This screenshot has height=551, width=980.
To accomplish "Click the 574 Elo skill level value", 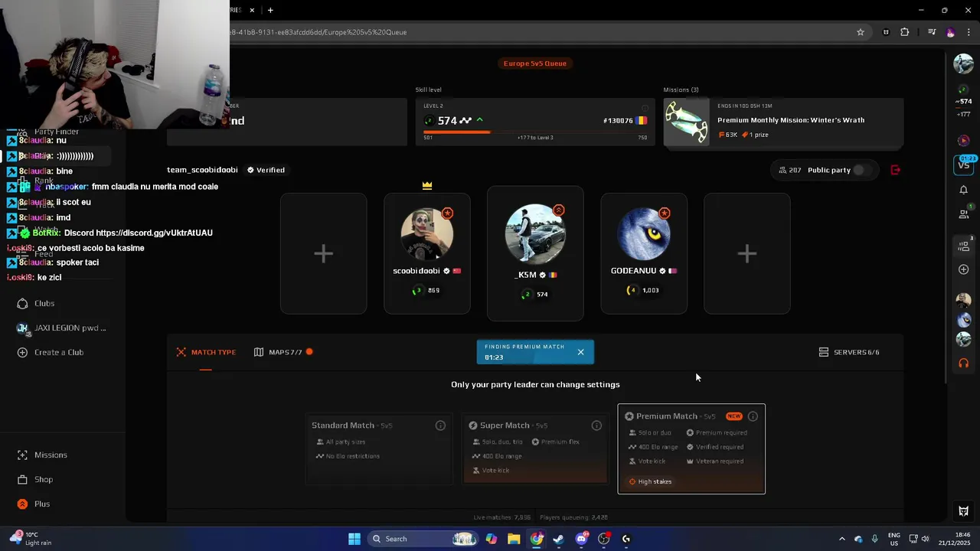I will point(447,120).
